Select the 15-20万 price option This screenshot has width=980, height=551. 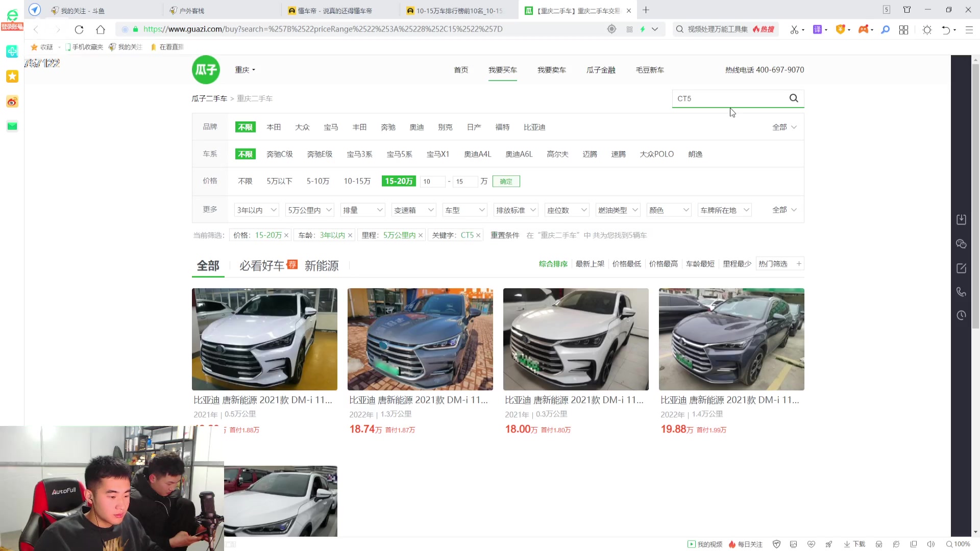(399, 181)
